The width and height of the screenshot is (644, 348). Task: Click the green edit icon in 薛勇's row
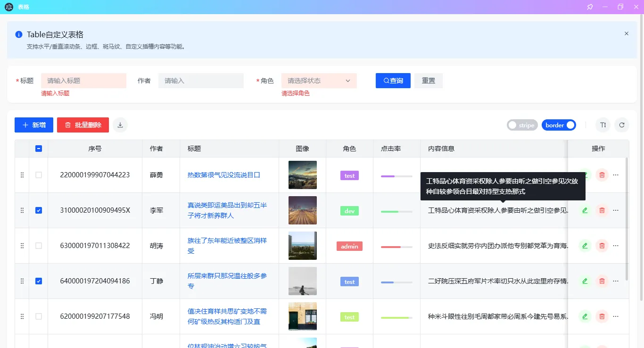585,175
